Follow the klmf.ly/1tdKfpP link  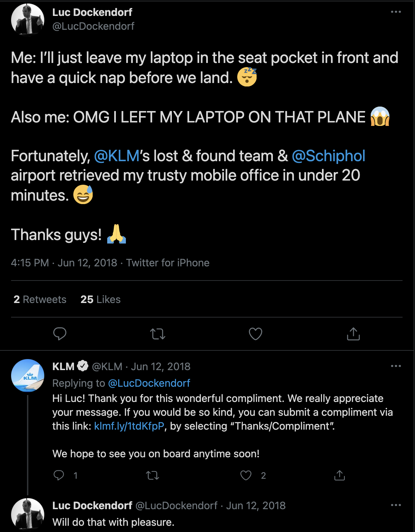pyautogui.click(x=129, y=426)
